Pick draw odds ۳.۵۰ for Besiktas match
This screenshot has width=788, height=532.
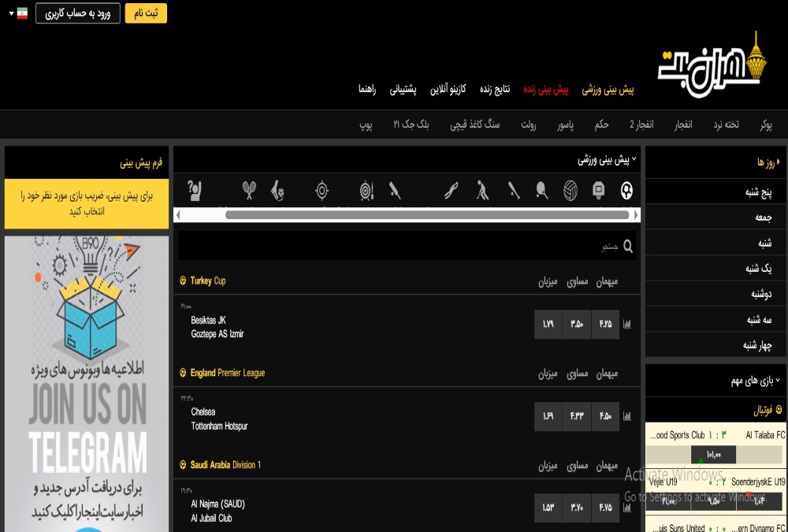pos(577,325)
